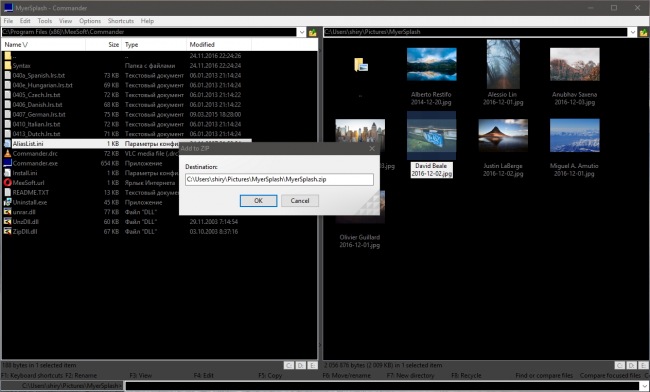Confirm the Add to ZIP dialog with OK
The width and height of the screenshot is (650, 392).
pyautogui.click(x=258, y=201)
